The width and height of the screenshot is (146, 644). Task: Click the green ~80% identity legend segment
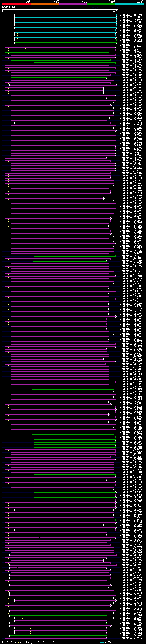[101, 4]
